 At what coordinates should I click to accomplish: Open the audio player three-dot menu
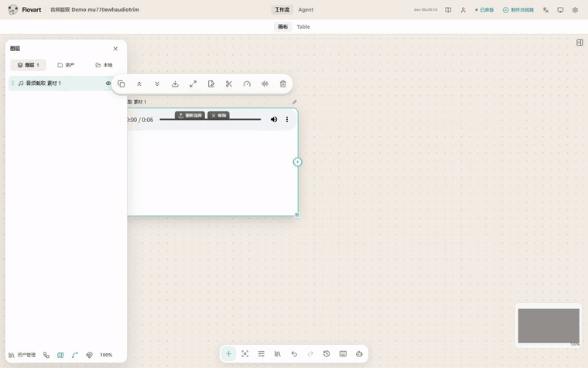click(x=287, y=120)
